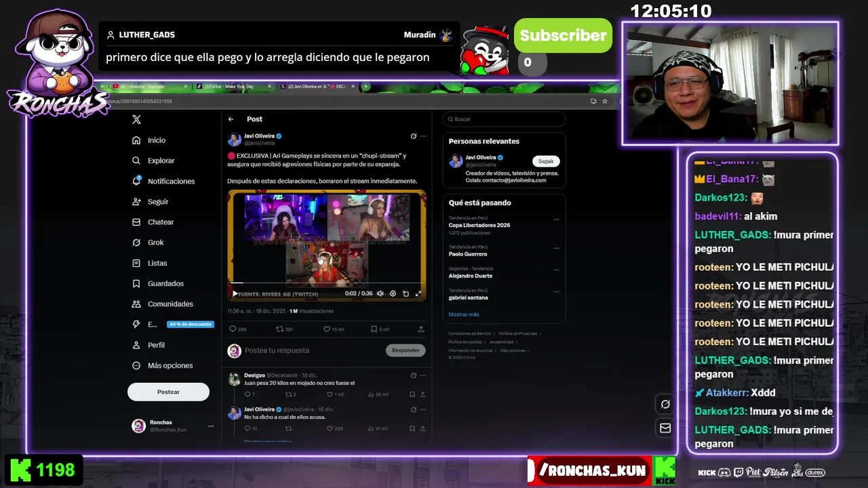This screenshot has width=868, height=488.
Task: Mute the video with the speaker icon
Action: [380, 293]
